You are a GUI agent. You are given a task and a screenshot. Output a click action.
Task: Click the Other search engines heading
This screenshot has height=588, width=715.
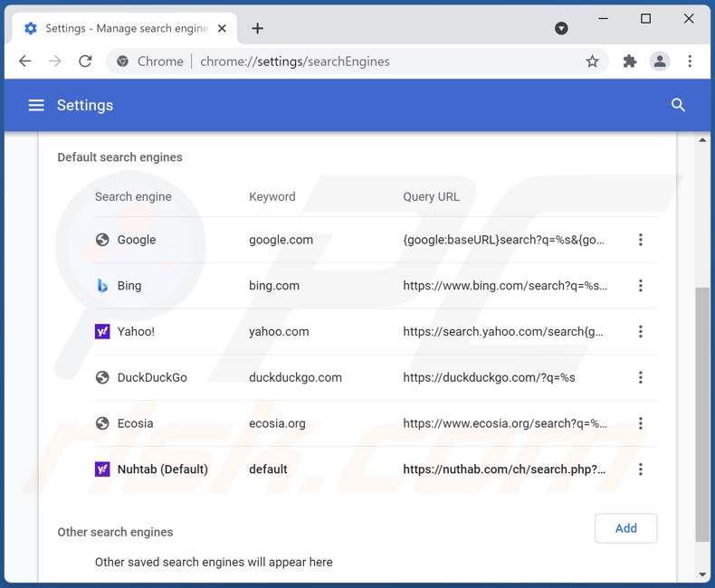tap(115, 532)
